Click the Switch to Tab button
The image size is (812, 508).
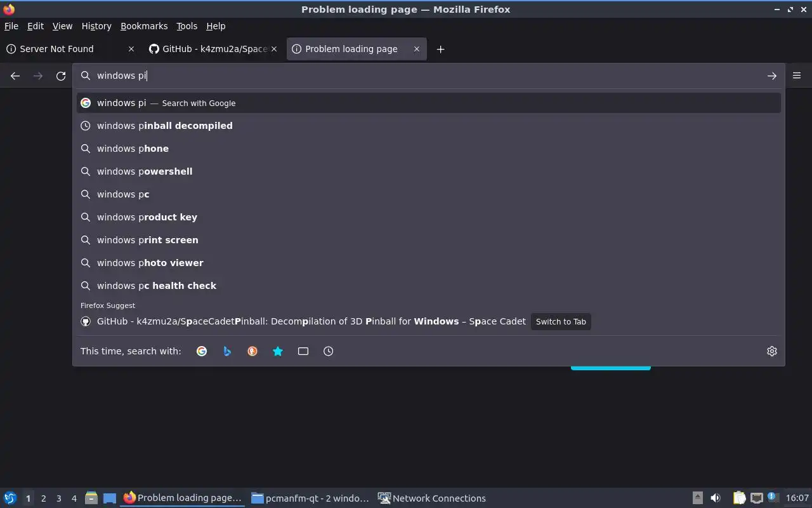pos(561,321)
